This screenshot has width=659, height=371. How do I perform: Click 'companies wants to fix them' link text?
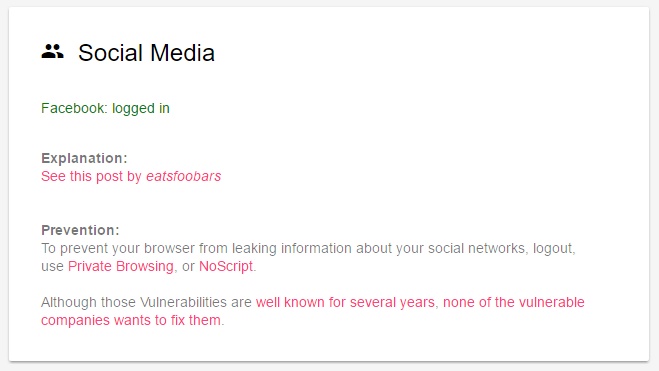point(131,320)
